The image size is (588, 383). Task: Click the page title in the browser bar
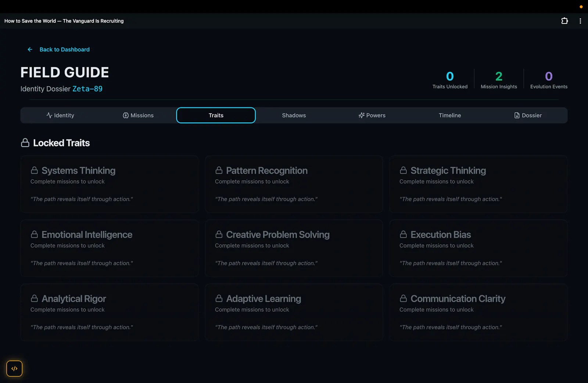64,21
